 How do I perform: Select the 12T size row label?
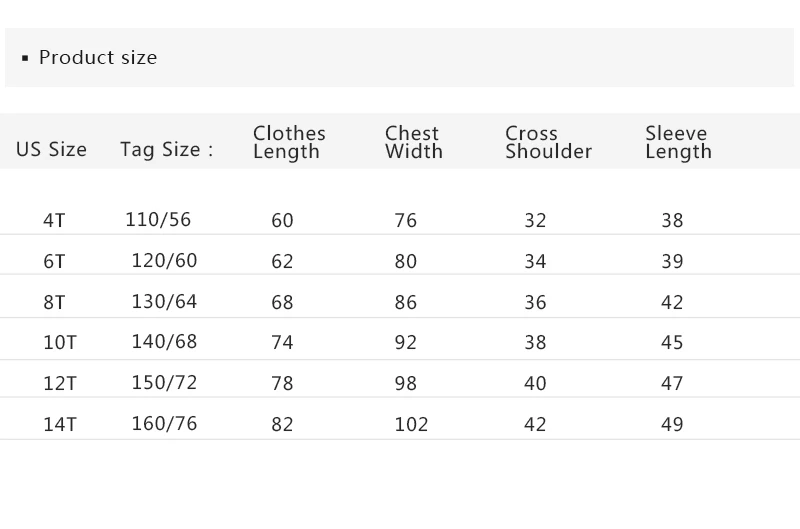tap(59, 384)
